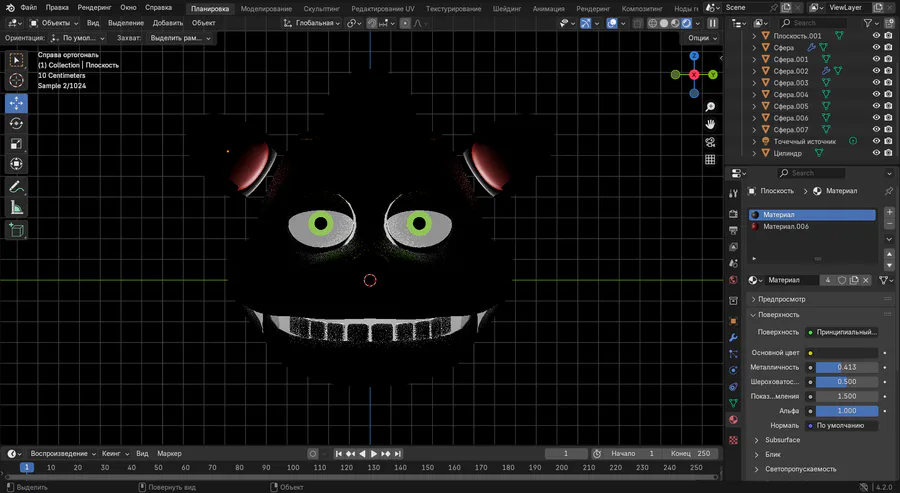900x493 pixels.
Task: Open the Material properties tab
Action: (733, 420)
